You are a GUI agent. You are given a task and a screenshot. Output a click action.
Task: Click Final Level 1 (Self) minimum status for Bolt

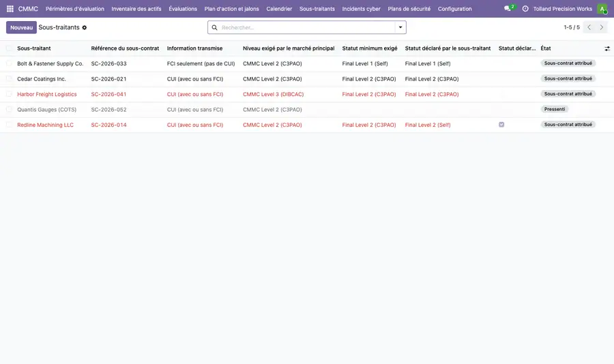tap(365, 63)
